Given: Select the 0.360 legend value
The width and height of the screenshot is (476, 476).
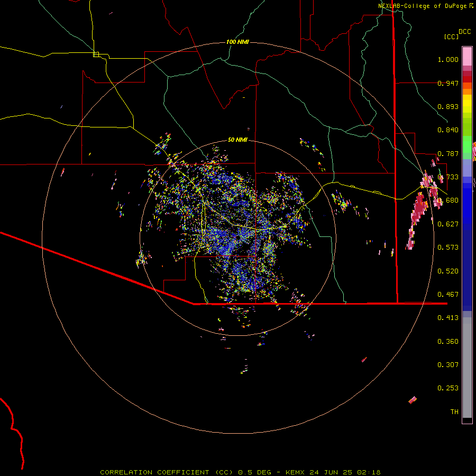Looking at the screenshot, I should point(448,342).
